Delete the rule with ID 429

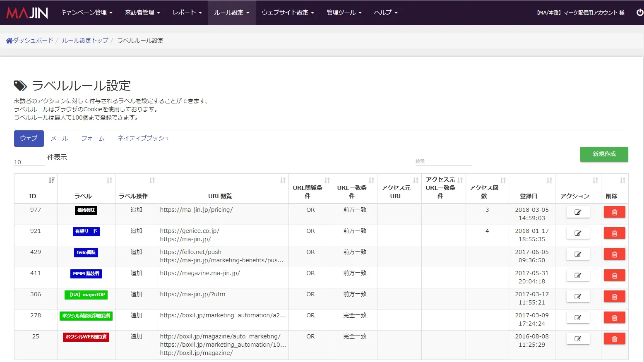click(x=615, y=254)
